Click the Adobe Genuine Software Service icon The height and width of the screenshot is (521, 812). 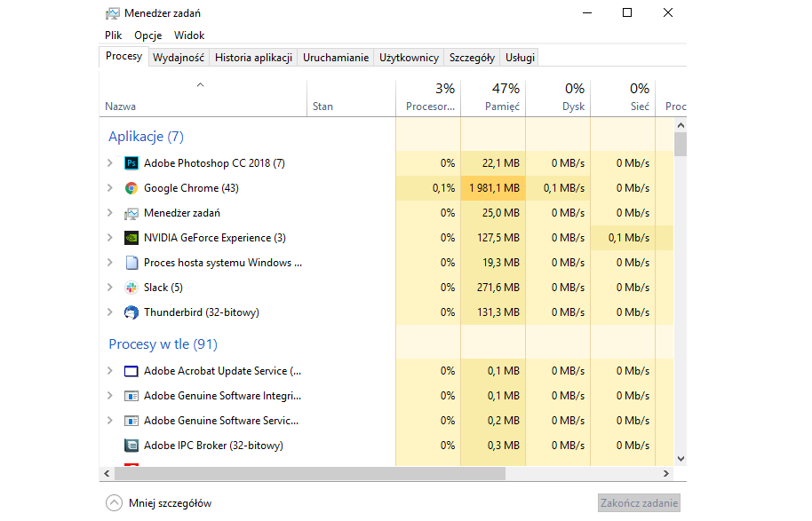(131, 421)
